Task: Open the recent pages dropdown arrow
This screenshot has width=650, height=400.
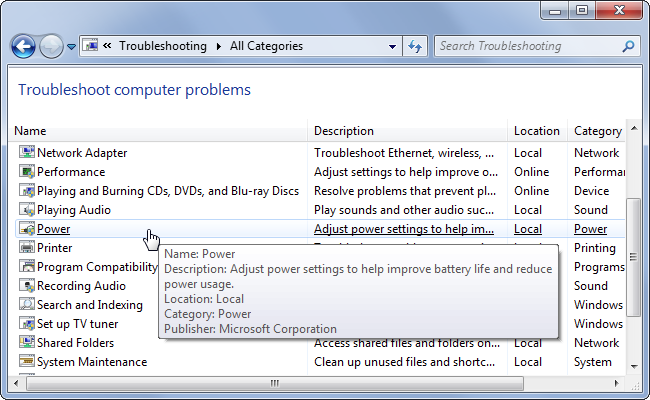Action: (x=71, y=47)
